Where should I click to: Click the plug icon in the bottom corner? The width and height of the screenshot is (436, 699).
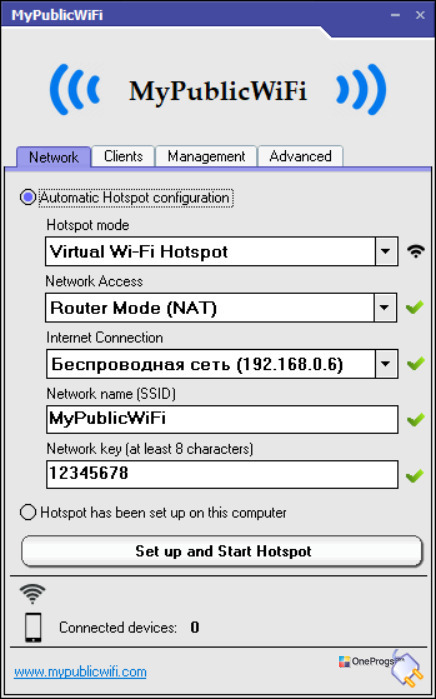(407, 670)
